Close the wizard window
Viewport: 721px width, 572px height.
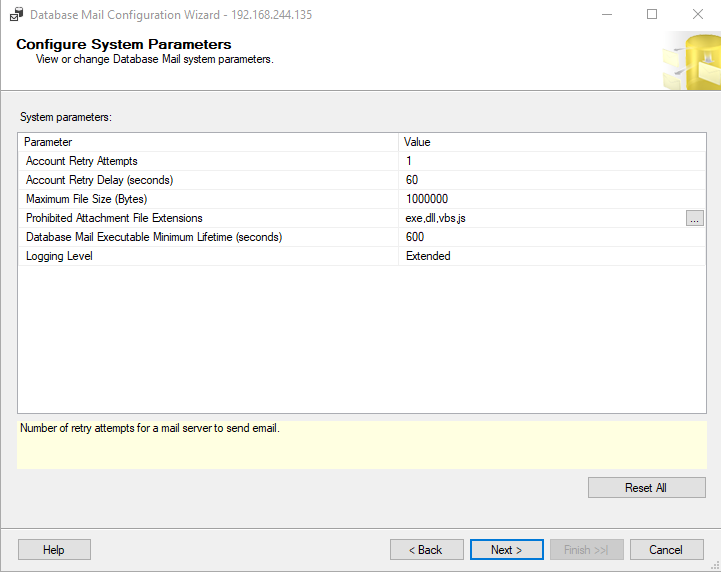point(698,14)
